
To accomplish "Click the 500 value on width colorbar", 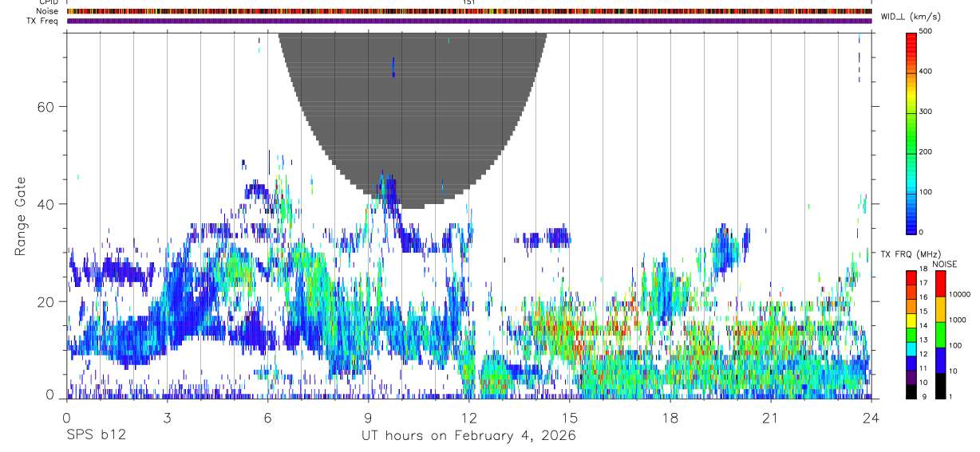I will click(926, 31).
